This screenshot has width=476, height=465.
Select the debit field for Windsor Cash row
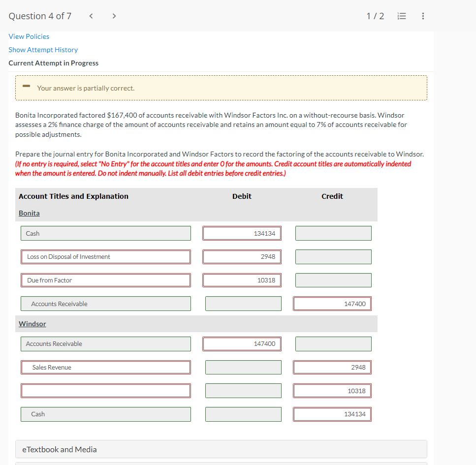click(243, 414)
